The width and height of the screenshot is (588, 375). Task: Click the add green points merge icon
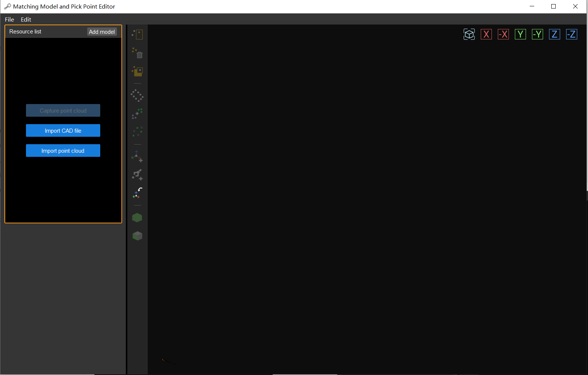tap(137, 114)
